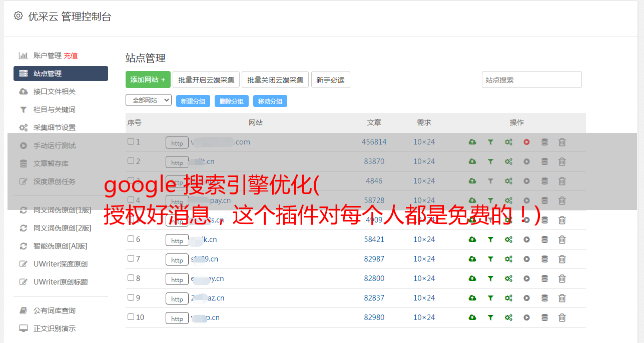644x343 pixels.
Task: Click the 删除分组 button
Action: pos(232,101)
